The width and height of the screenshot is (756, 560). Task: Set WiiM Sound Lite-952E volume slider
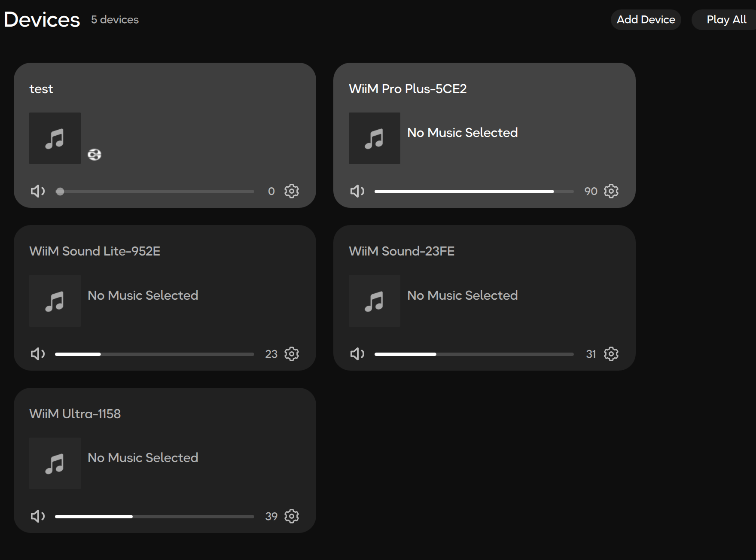click(155, 354)
